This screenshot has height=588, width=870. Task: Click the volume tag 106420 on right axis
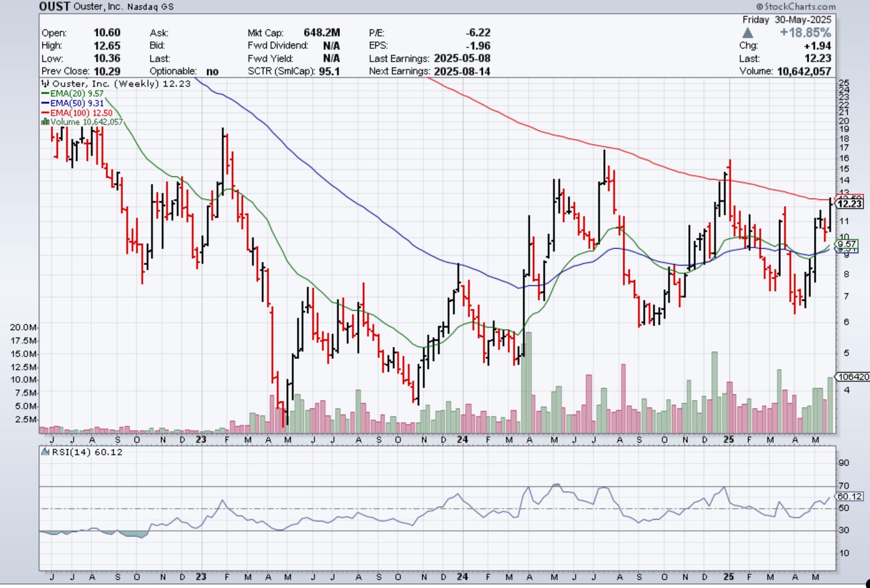853,377
